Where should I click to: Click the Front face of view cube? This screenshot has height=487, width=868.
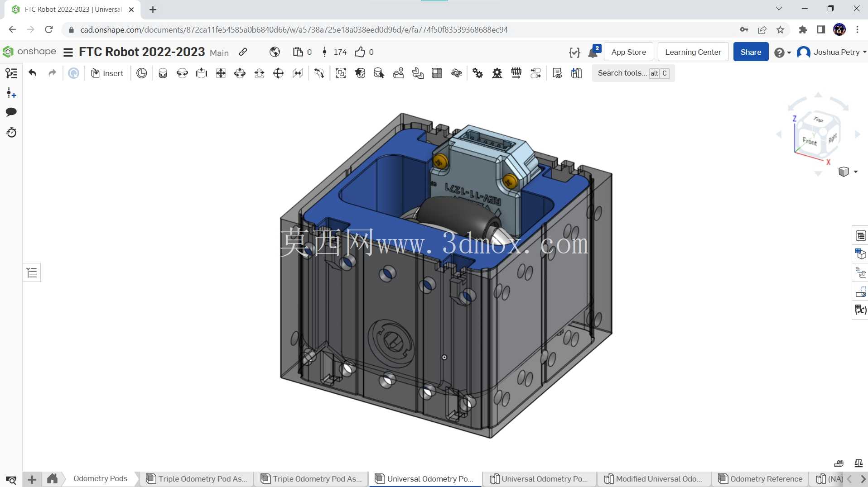tap(810, 141)
